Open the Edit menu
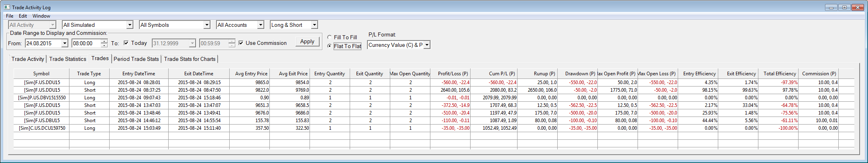The width and height of the screenshot is (868, 163). (23, 16)
